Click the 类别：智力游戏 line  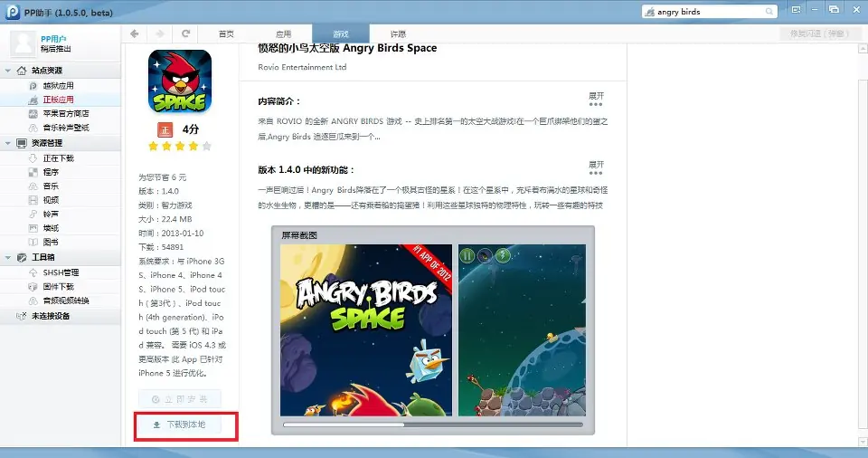click(165, 205)
